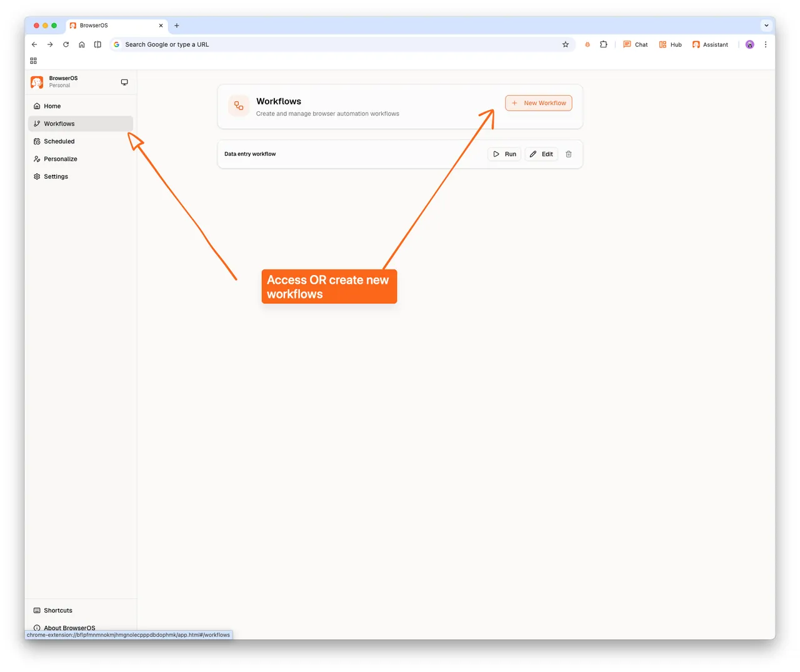Viewport: 800px width, 672px height.
Task: Close the BrowserOS tab
Action: click(161, 26)
